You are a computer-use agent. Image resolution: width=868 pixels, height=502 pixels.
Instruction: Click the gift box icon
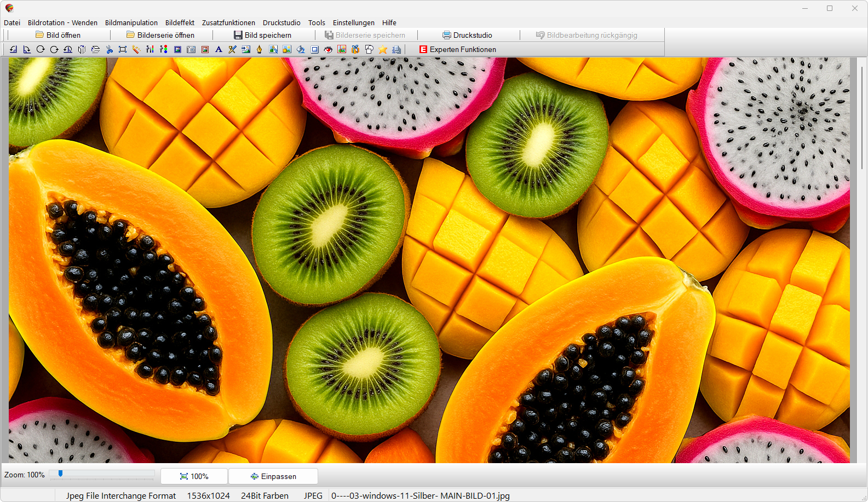(x=355, y=50)
